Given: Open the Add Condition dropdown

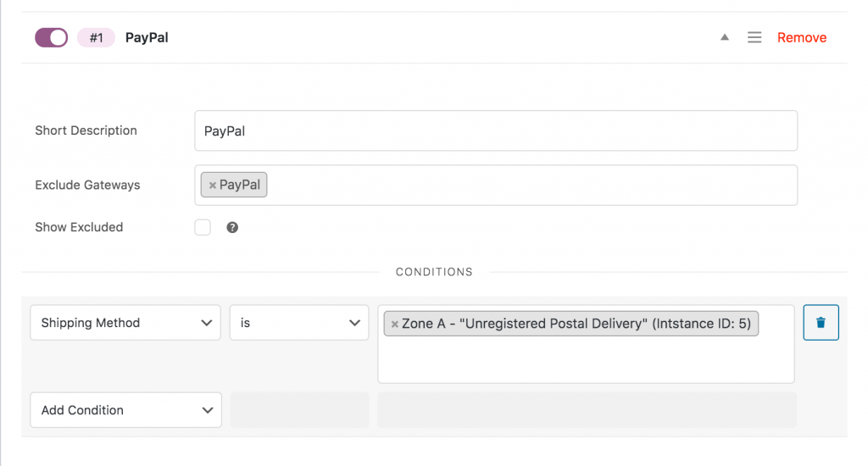Looking at the screenshot, I should (x=125, y=410).
